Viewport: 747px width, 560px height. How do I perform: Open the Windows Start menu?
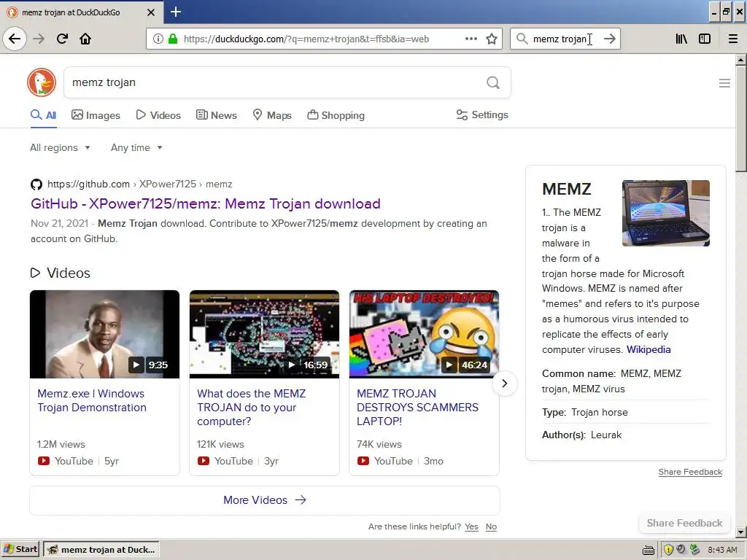coord(20,550)
